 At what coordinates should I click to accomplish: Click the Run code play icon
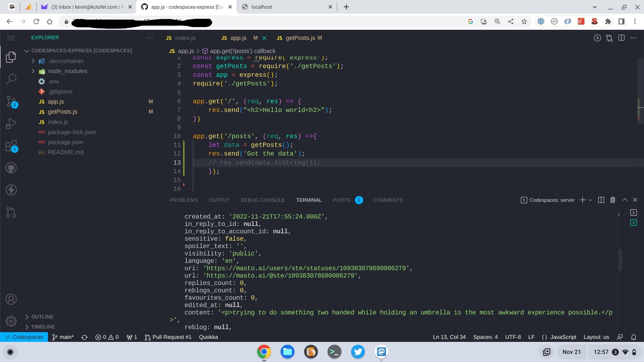(x=597, y=38)
